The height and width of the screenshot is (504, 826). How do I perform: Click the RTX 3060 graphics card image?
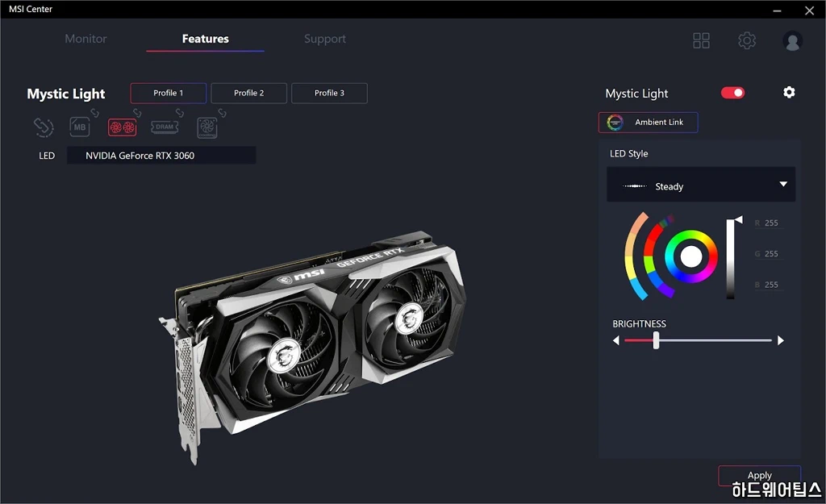pos(312,347)
